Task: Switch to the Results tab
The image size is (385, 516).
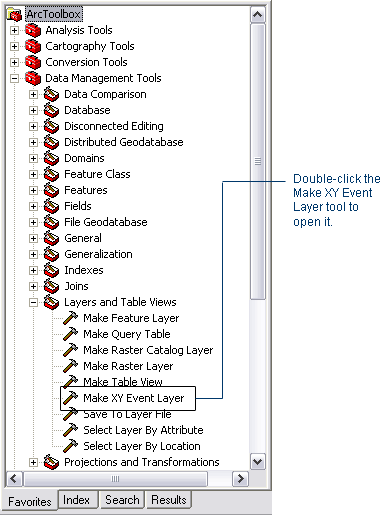Action: (169, 500)
